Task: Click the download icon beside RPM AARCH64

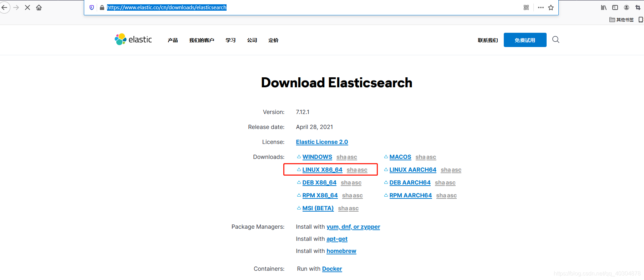Action: (x=386, y=195)
